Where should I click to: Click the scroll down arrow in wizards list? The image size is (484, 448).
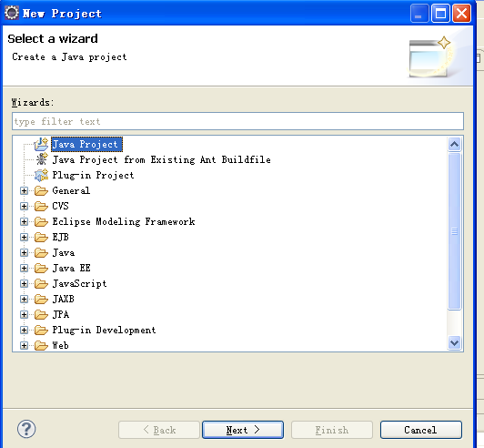pos(454,343)
